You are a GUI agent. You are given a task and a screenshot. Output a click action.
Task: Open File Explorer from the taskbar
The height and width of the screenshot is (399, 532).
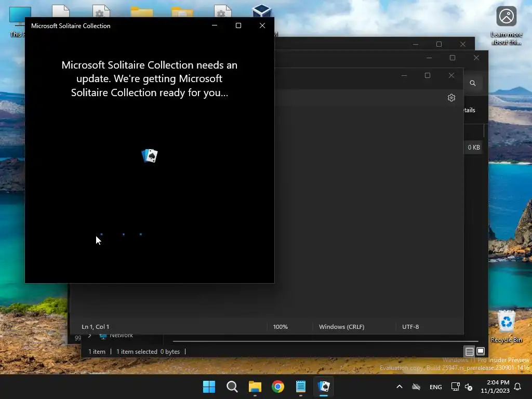(255, 387)
